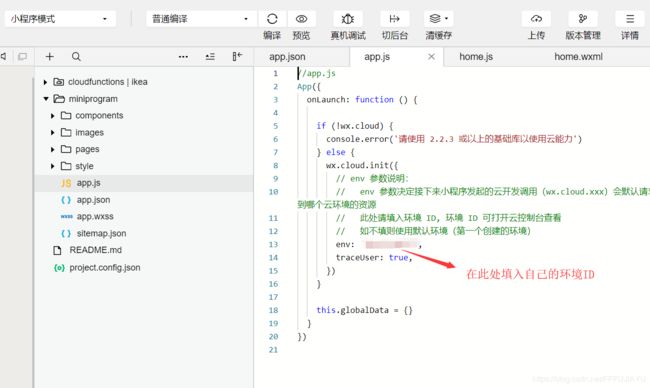Expand the cloudfunctions | ikea folder
Image resolution: width=650 pixels, height=388 pixels.
(45, 82)
